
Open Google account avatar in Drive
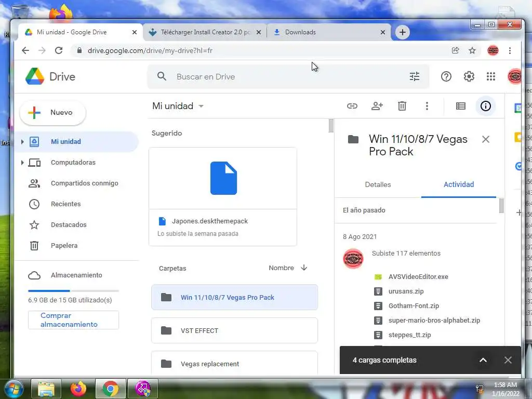click(x=514, y=77)
